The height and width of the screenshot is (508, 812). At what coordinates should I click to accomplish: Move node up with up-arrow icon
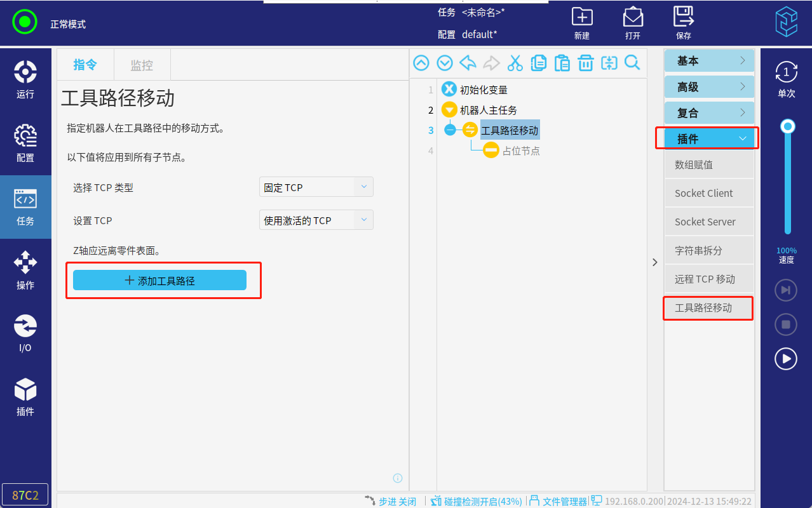pyautogui.click(x=421, y=63)
